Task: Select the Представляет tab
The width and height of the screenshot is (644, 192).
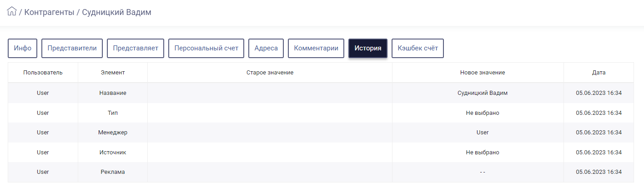Action: tap(136, 48)
